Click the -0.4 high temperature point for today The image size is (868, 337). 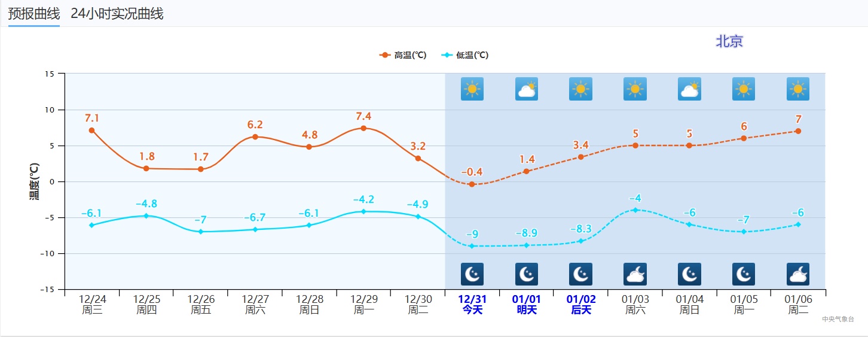coord(472,184)
